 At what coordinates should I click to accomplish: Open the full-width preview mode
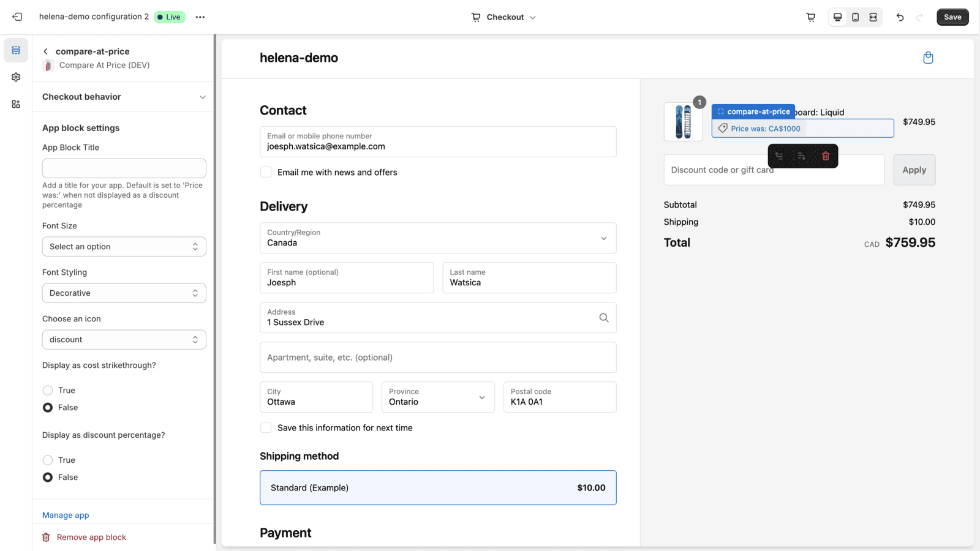click(872, 17)
